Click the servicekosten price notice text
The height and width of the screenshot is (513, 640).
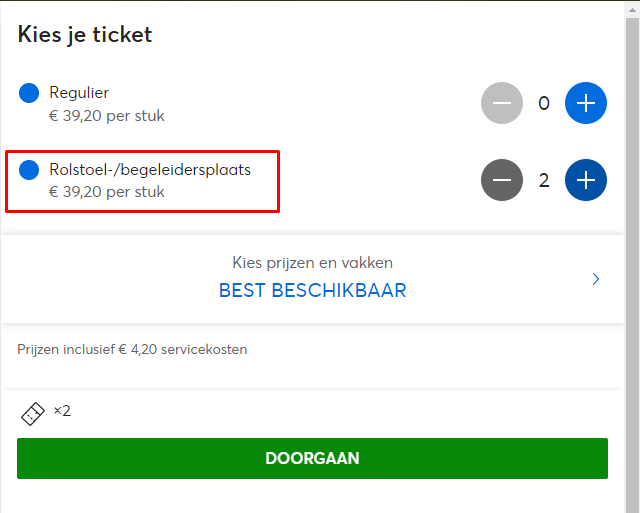click(x=132, y=349)
